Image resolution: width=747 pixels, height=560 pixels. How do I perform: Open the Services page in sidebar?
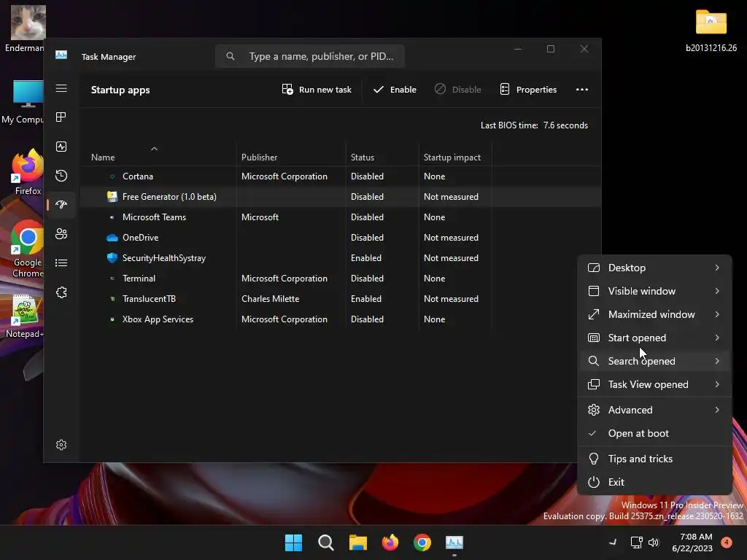point(61,292)
